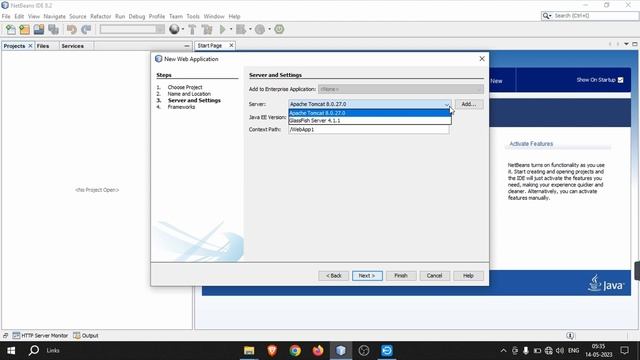Click the NetBeans cube taskbar icon
Viewport: 640px width, 360px height.
(341, 351)
